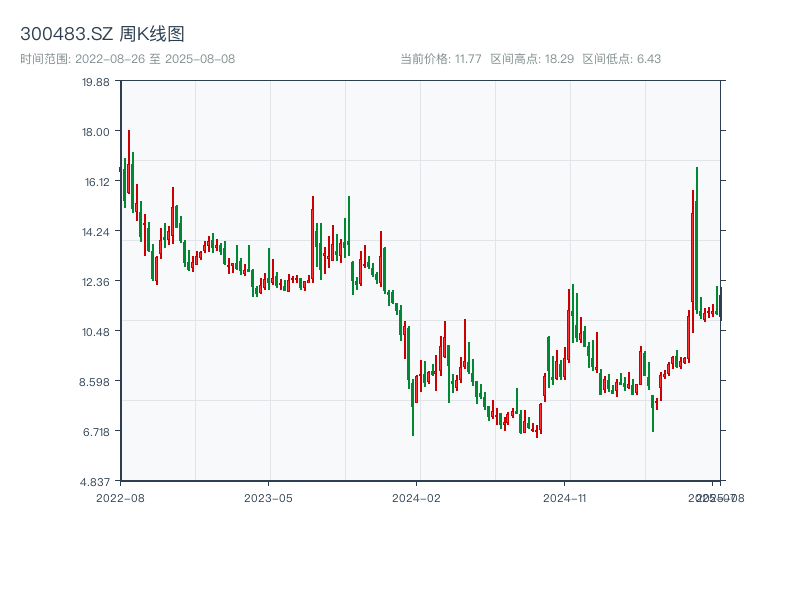
Task: Click the tall red candle rising in mid-2025
Action: tap(692, 260)
